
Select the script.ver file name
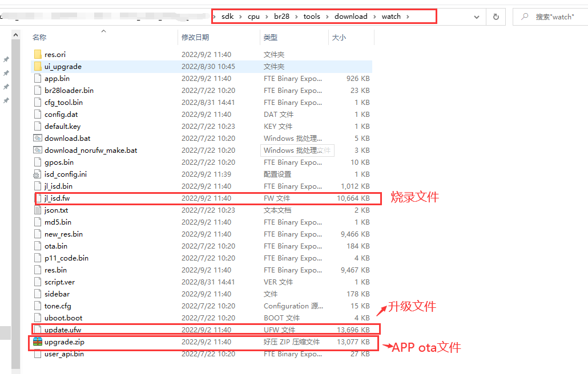tap(59, 282)
